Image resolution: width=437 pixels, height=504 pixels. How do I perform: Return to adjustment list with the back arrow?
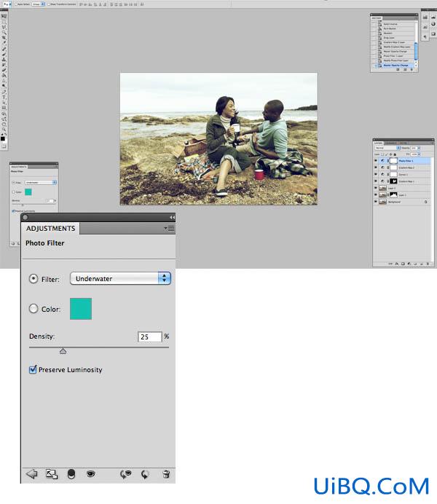pyautogui.click(x=31, y=473)
